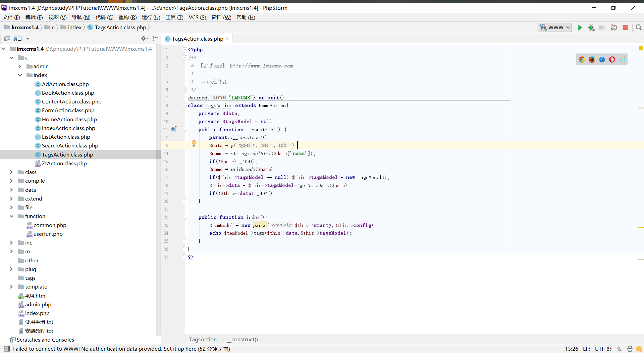644x353 pixels.
Task: Click the index breadcrumb in navigation bar
Action: point(71,27)
